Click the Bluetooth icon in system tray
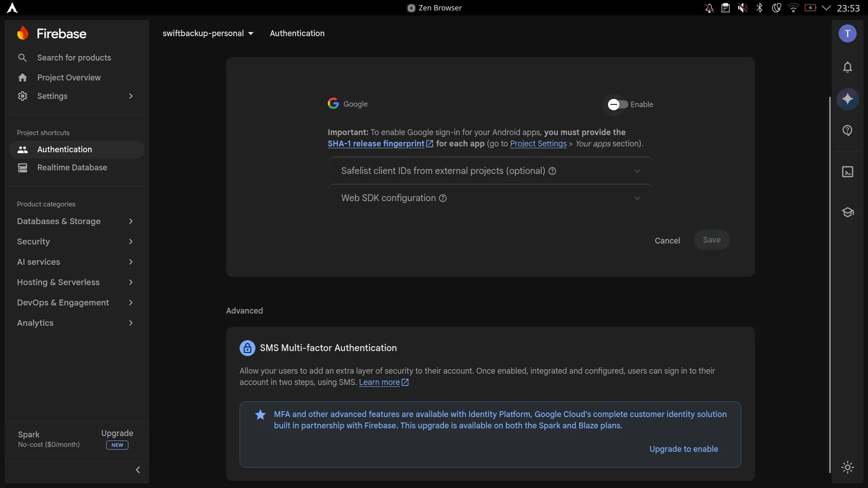The image size is (868, 488). tap(759, 8)
